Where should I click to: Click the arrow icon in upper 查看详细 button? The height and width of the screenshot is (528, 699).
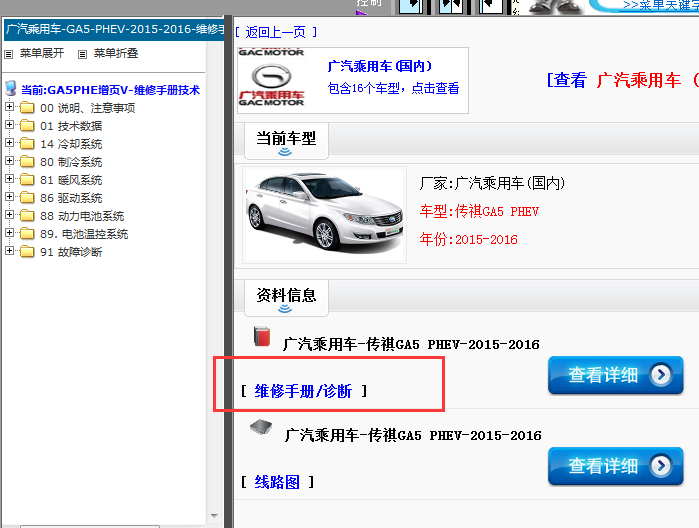pyautogui.click(x=661, y=375)
